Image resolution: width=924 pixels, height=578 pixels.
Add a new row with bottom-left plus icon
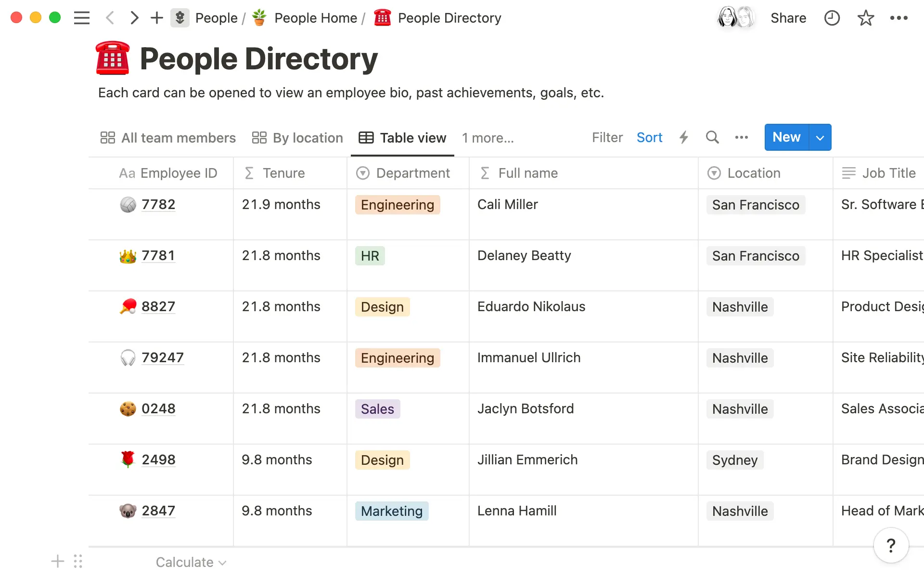pyautogui.click(x=57, y=561)
